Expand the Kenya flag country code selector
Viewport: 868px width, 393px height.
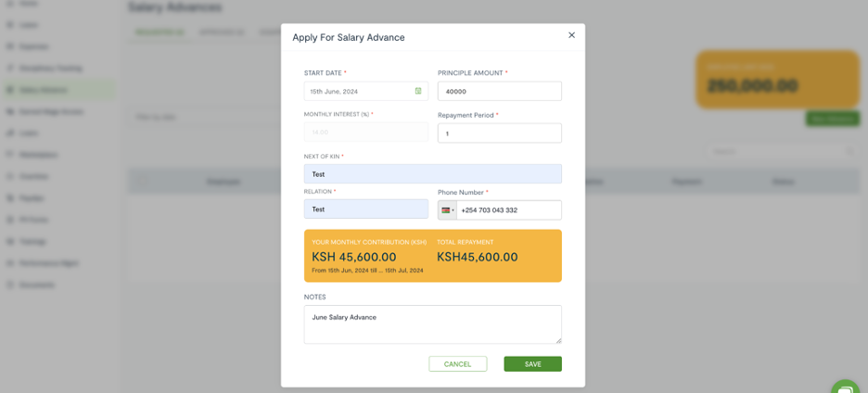tap(447, 210)
